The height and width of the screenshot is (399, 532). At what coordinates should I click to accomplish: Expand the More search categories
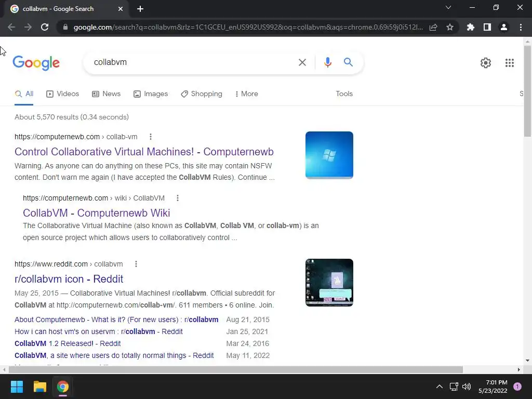tap(247, 94)
